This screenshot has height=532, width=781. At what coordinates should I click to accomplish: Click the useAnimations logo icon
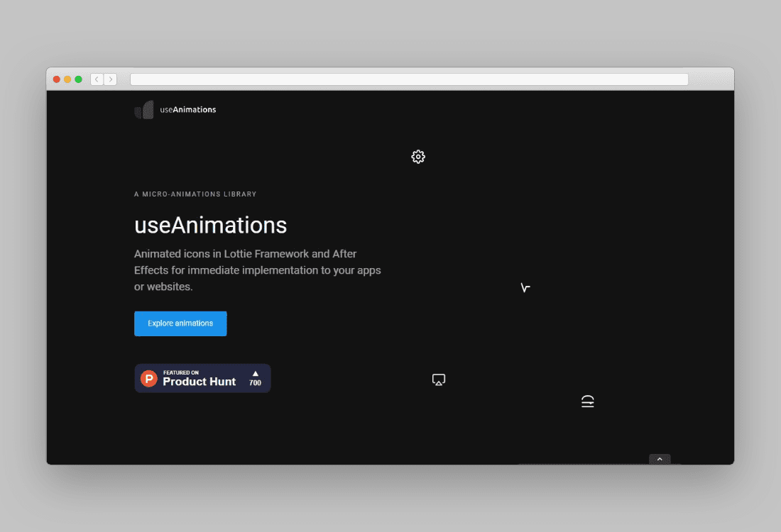143,109
